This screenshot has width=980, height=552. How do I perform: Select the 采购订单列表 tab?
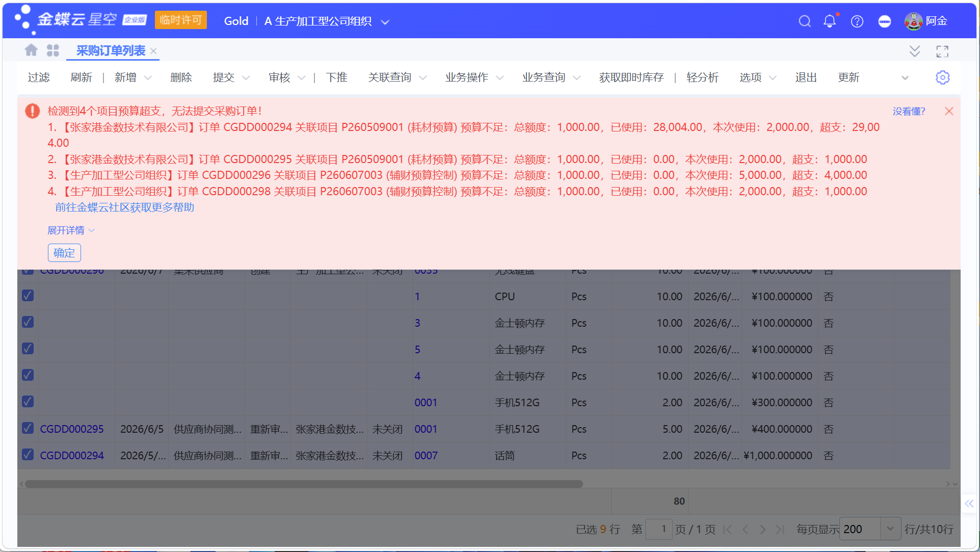point(111,50)
